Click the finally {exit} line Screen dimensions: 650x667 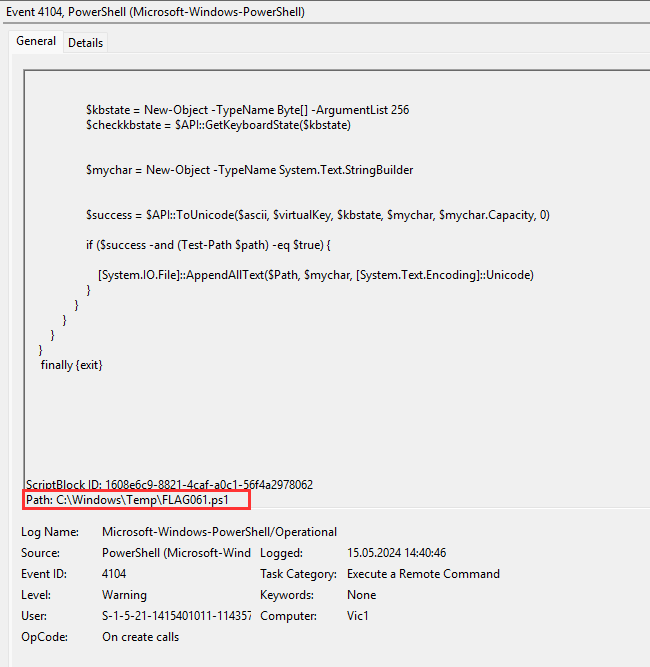72,365
